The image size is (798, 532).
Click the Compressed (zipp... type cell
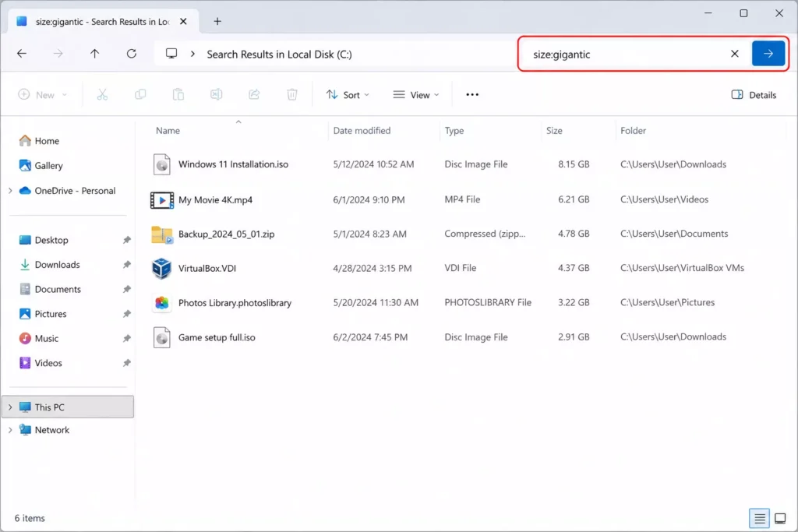[x=485, y=234]
